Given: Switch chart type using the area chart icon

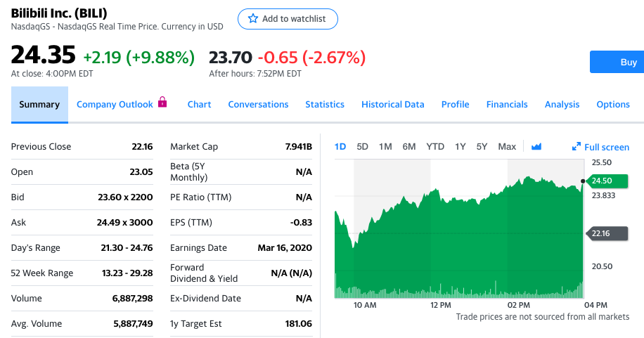Looking at the screenshot, I should [536, 147].
